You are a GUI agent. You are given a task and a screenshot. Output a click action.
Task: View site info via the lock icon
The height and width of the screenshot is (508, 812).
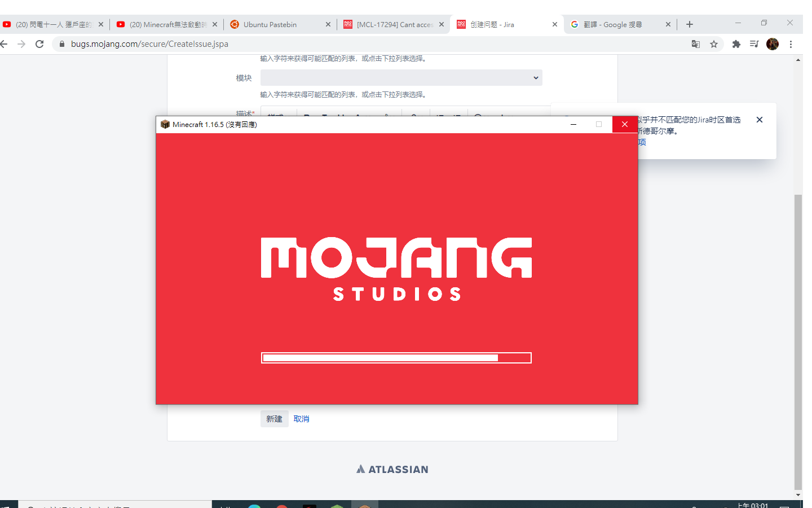[62, 44]
